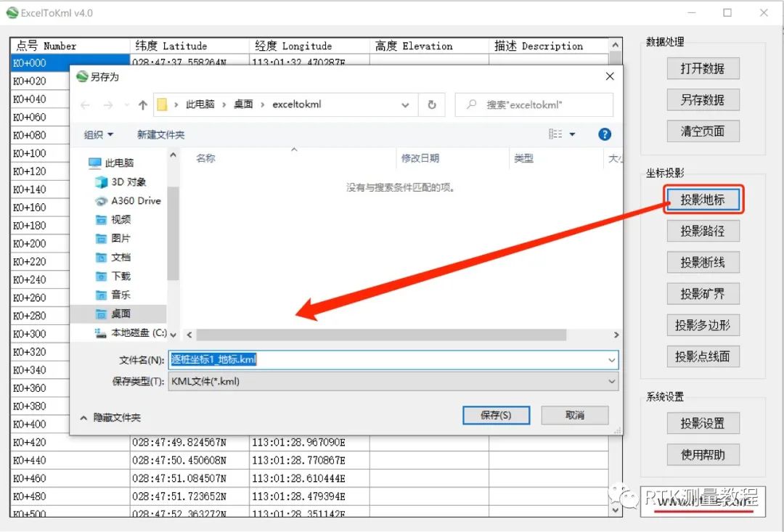Click the 另存数据 button
The image size is (784, 532).
pos(703,100)
